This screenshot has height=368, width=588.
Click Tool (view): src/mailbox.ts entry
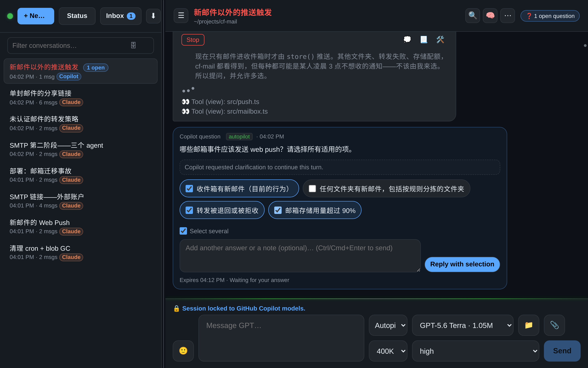tap(224, 111)
